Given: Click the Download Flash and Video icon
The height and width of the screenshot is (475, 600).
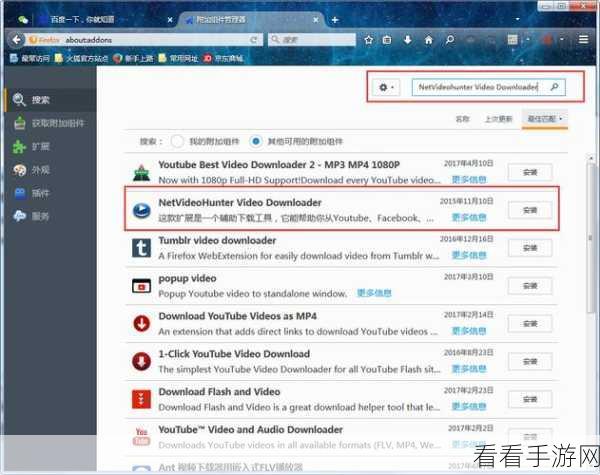Looking at the screenshot, I should tap(142, 399).
